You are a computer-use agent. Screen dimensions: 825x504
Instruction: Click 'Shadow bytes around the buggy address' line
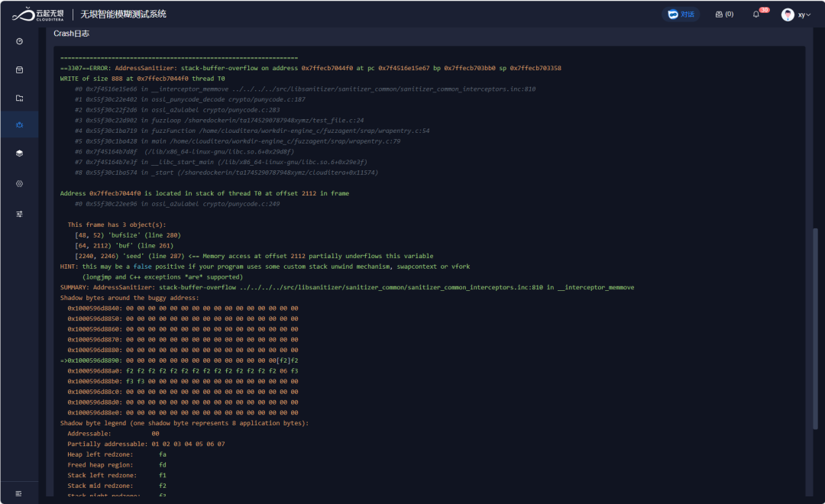pyautogui.click(x=129, y=298)
